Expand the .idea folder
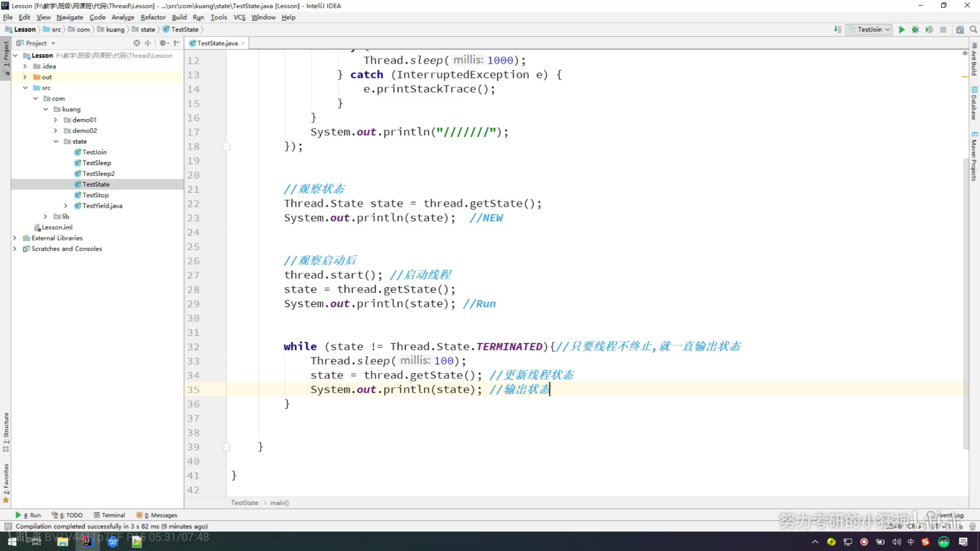The image size is (980, 551). click(x=25, y=66)
